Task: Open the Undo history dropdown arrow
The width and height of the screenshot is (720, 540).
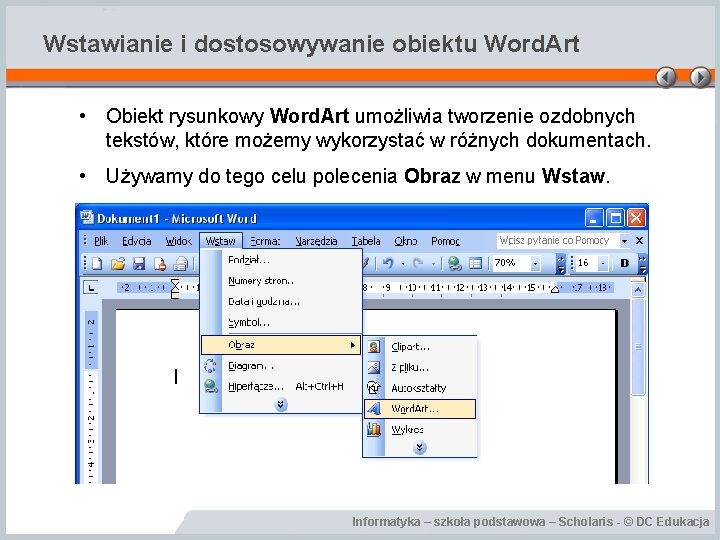Action: coord(403,264)
